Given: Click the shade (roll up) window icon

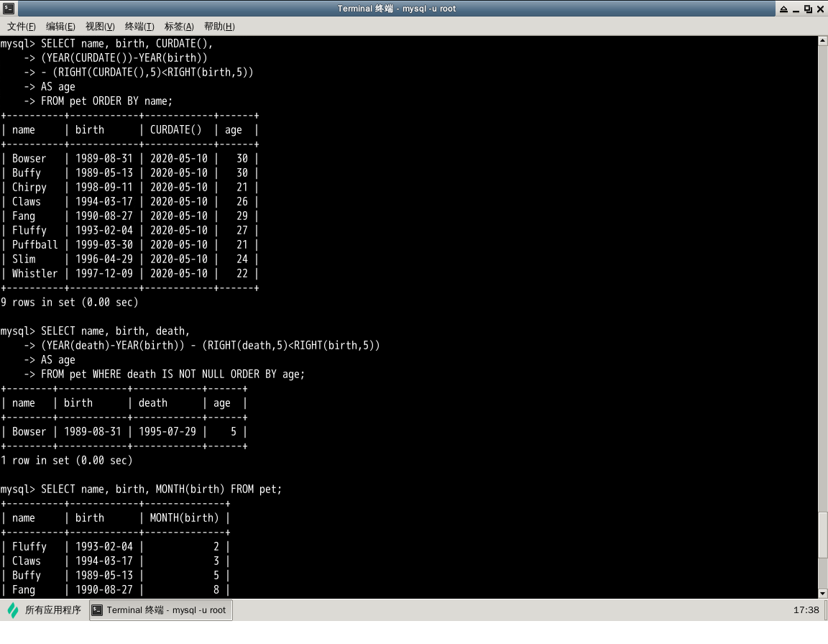Looking at the screenshot, I should click(x=783, y=9).
